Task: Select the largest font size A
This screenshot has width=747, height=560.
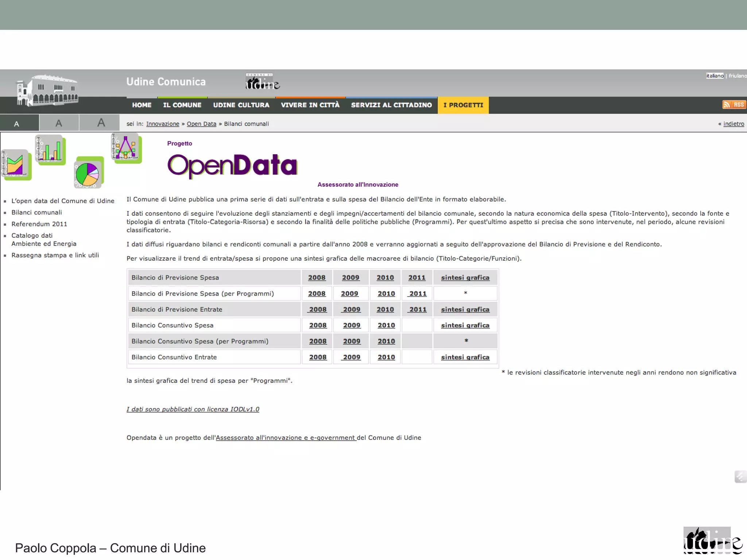Action: point(101,122)
